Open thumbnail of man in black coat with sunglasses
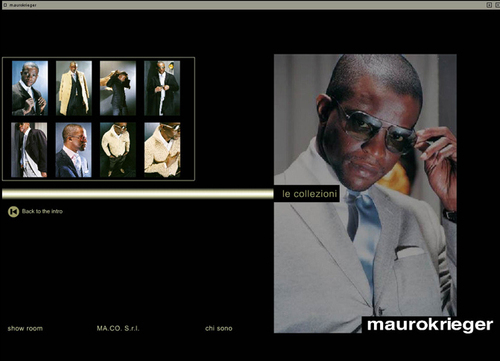Screen dimensions: 500x361 tap(162, 88)
